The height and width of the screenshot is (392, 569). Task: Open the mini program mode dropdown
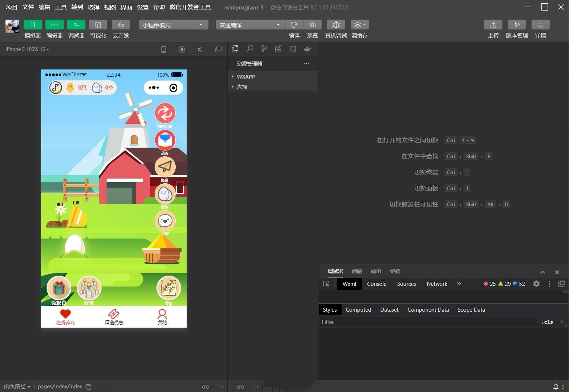click(173, 25)
